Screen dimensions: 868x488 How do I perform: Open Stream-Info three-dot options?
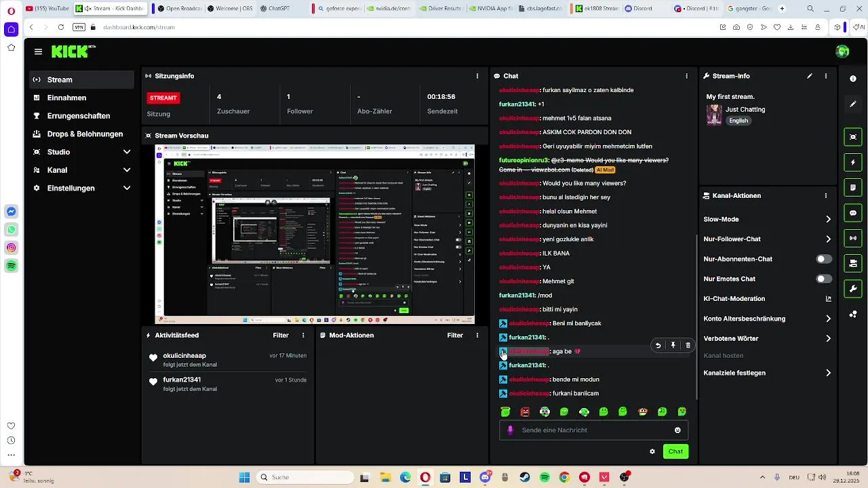[825, 76]
